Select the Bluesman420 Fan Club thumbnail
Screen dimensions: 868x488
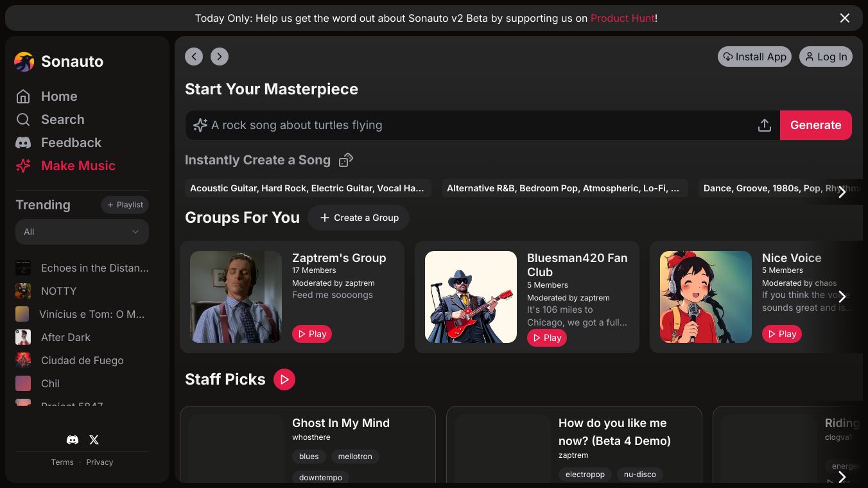(471, 297)
